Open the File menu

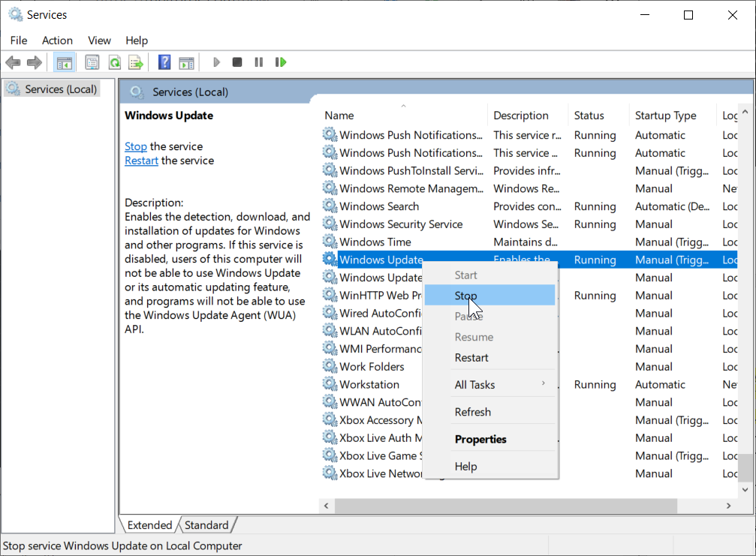point(19,41)
